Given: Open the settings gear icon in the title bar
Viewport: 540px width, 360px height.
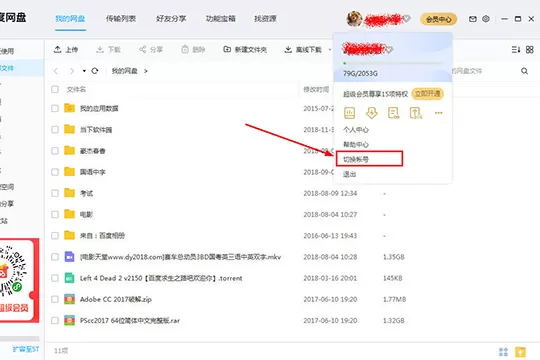Looking at the screenshot, I should (x=486, y=19).
